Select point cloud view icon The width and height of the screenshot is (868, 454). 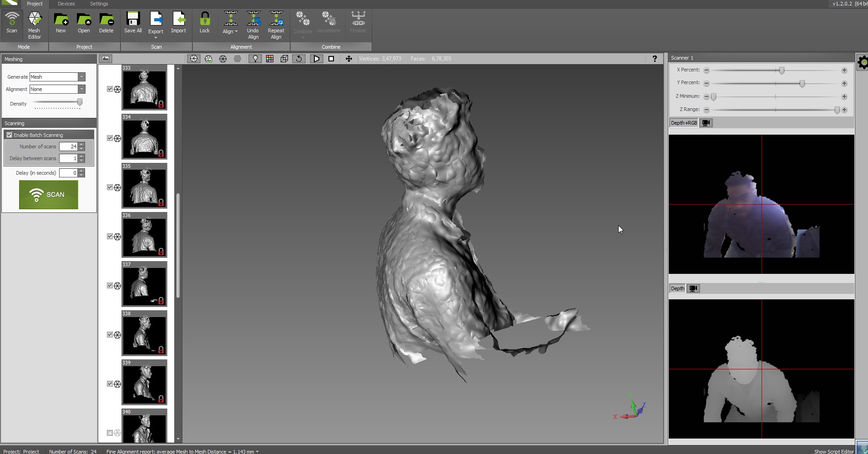click(237, 59)
